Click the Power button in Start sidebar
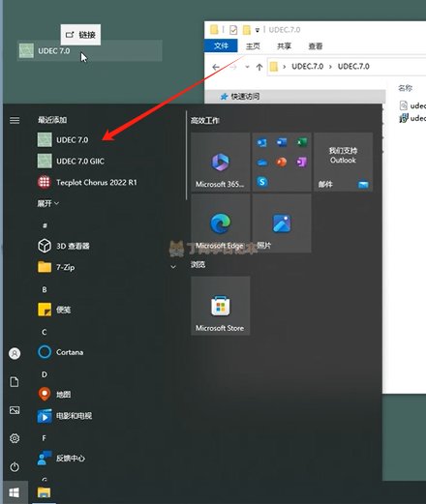 click(15, 466)
